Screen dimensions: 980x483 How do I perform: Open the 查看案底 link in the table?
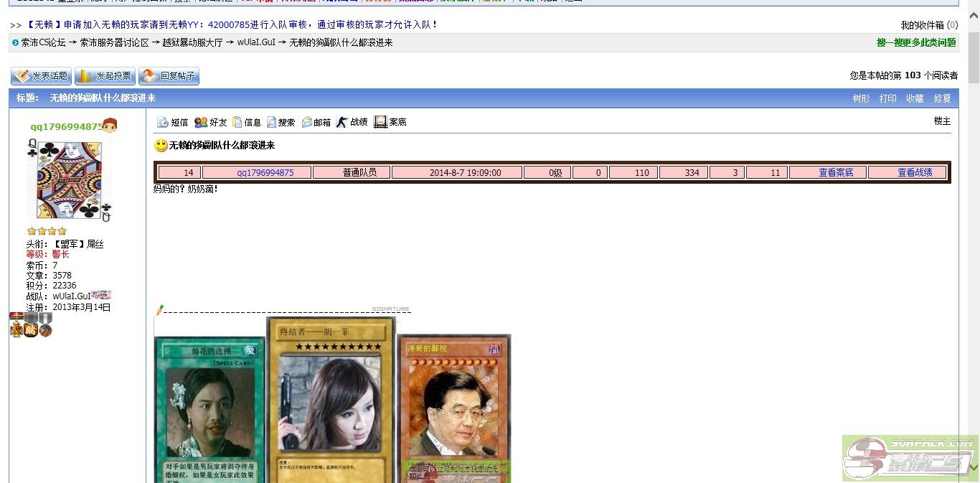point(836,172)
